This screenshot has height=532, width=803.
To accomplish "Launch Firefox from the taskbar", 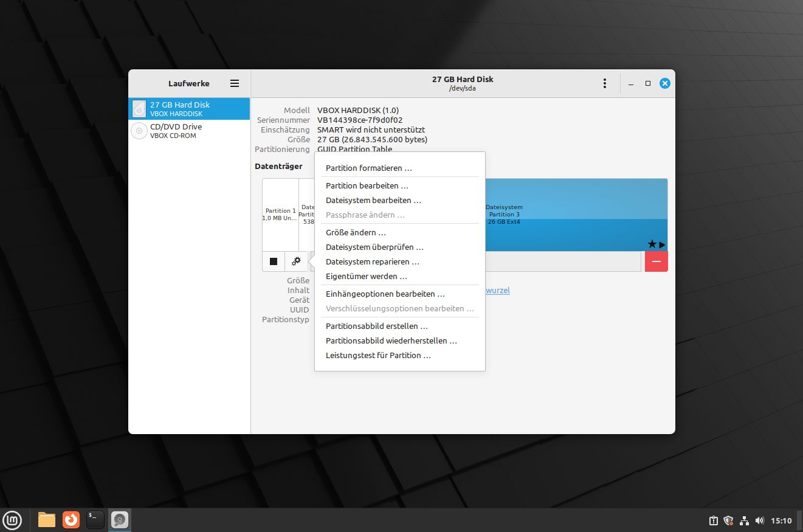I will 71,520.
